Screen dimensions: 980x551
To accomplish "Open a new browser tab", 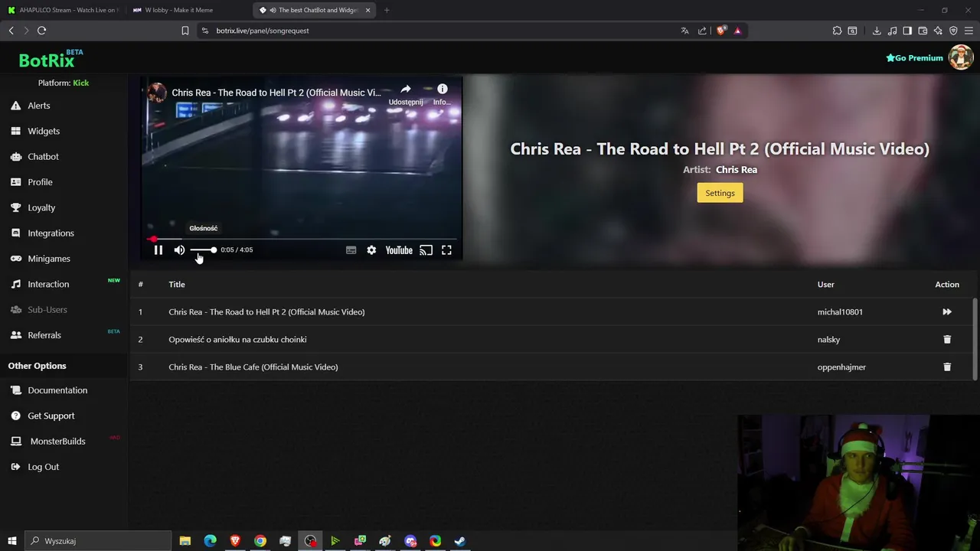I will click(x=387, y=10).
